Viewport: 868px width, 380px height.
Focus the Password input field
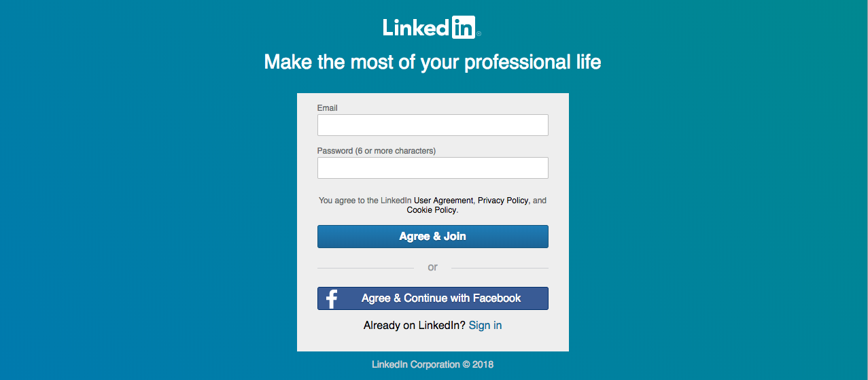(432, 168)
